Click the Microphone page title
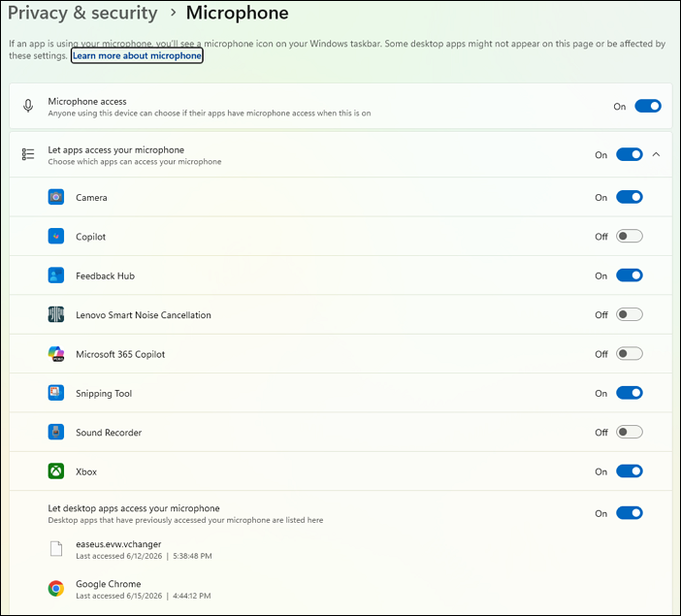 coord(237,13)
